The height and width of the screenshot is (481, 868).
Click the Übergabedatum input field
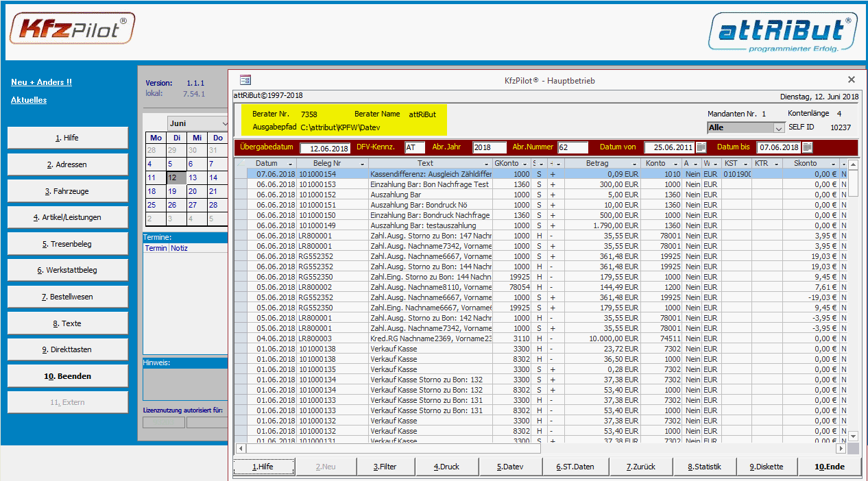[325, 148]
